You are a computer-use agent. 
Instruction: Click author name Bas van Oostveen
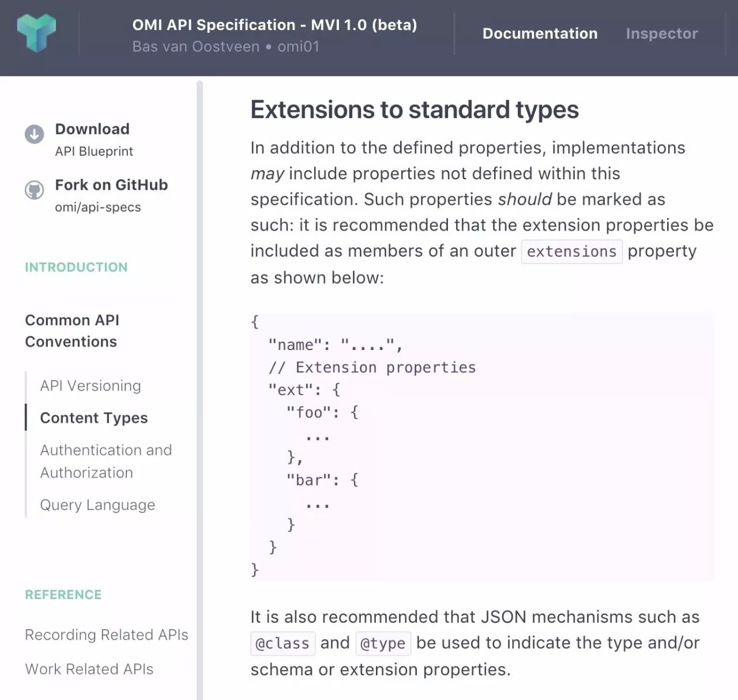click(x=195, y=47)
